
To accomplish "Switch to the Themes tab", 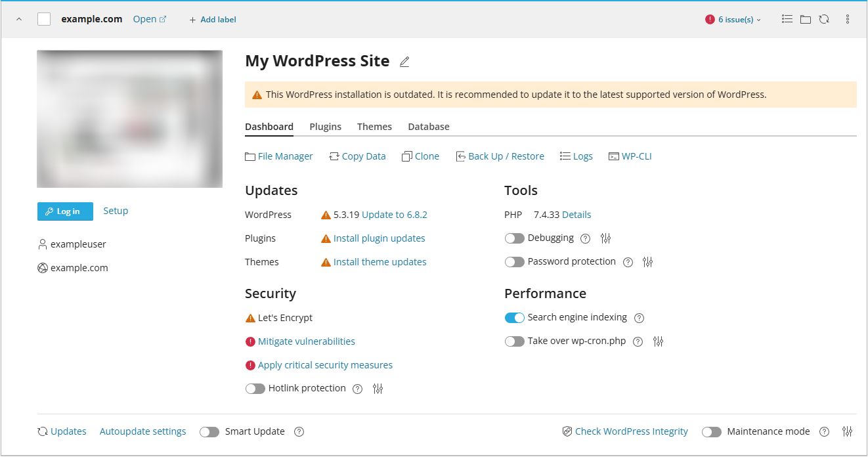I will point(374,127).
